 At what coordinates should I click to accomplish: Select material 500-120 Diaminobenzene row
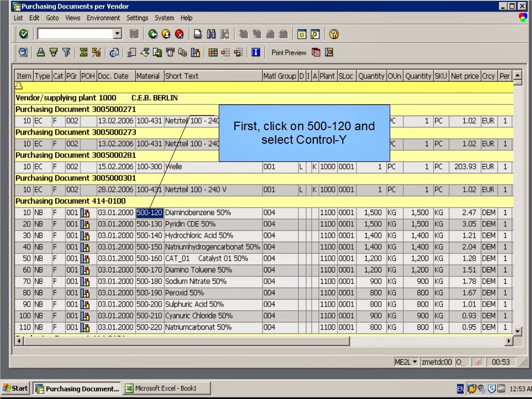[x=149, y=212]
